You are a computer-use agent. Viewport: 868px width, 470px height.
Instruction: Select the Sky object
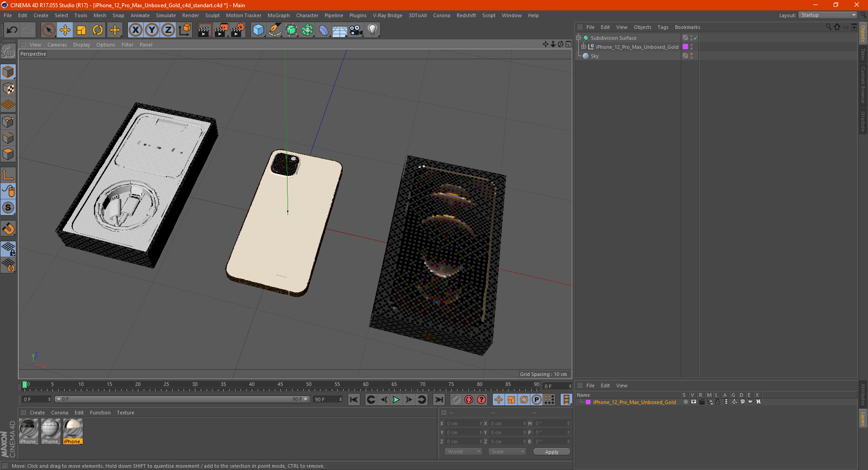click(x=594, y=56)
